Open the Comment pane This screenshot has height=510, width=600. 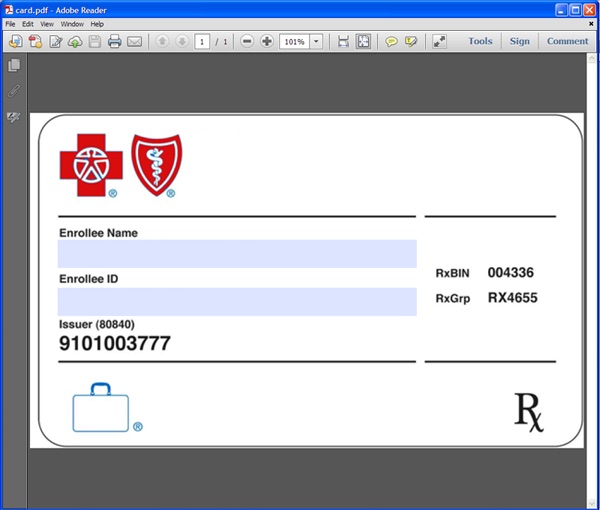click(567, 41)
